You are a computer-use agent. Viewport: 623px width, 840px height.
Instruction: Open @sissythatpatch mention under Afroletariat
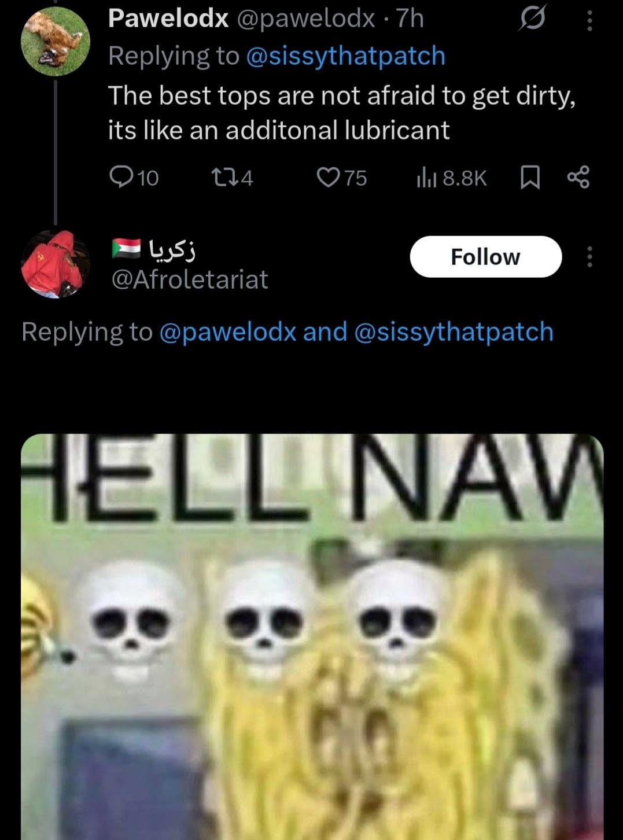[x=454, y=332]
